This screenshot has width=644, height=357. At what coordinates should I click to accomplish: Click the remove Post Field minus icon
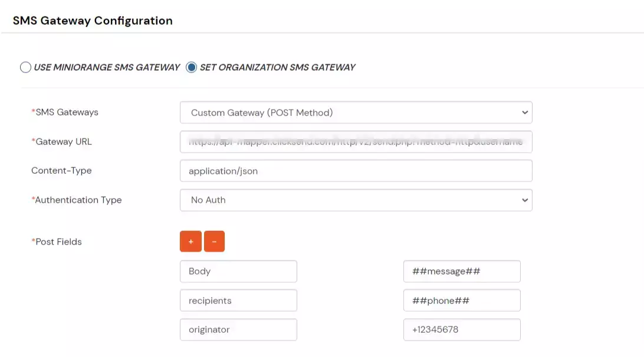214,241
